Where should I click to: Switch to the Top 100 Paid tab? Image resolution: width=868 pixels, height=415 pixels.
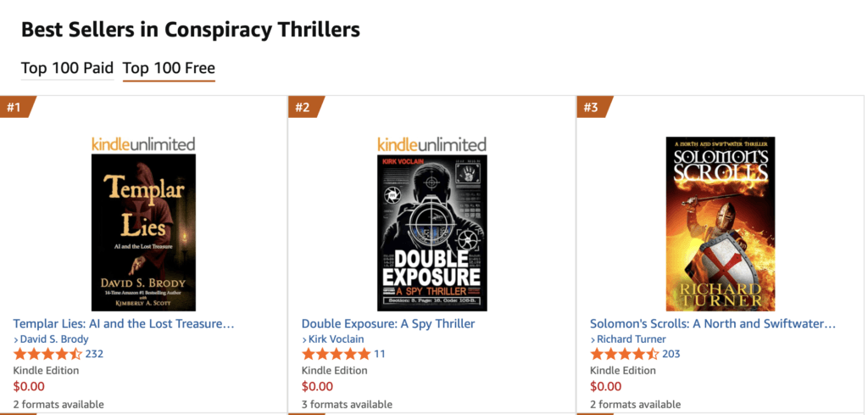[x=67, y=68]
